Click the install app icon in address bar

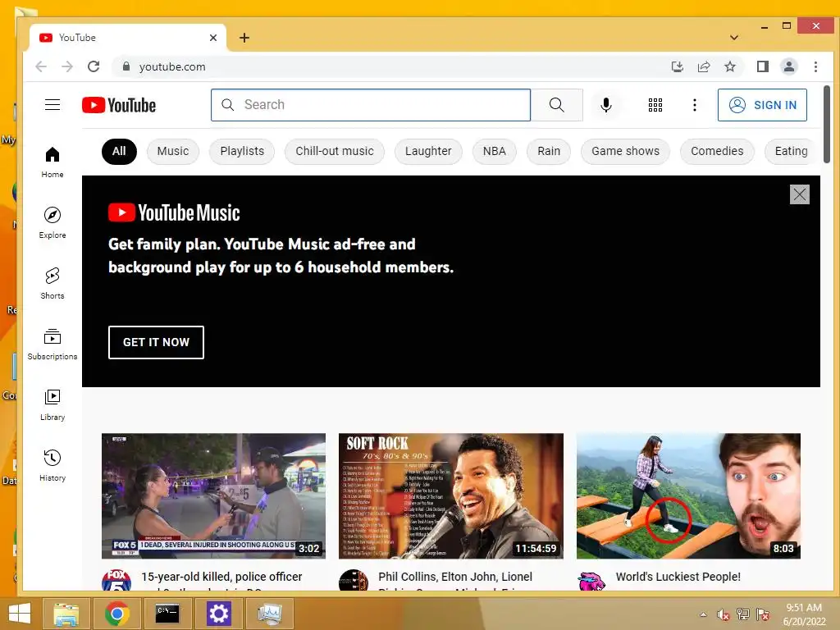[x=677, y=66]
